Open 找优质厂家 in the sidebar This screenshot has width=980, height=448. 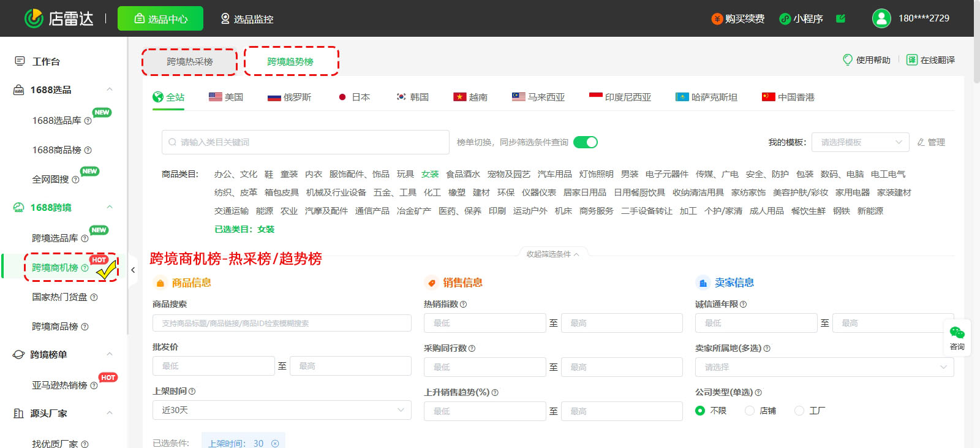point(55,444)
